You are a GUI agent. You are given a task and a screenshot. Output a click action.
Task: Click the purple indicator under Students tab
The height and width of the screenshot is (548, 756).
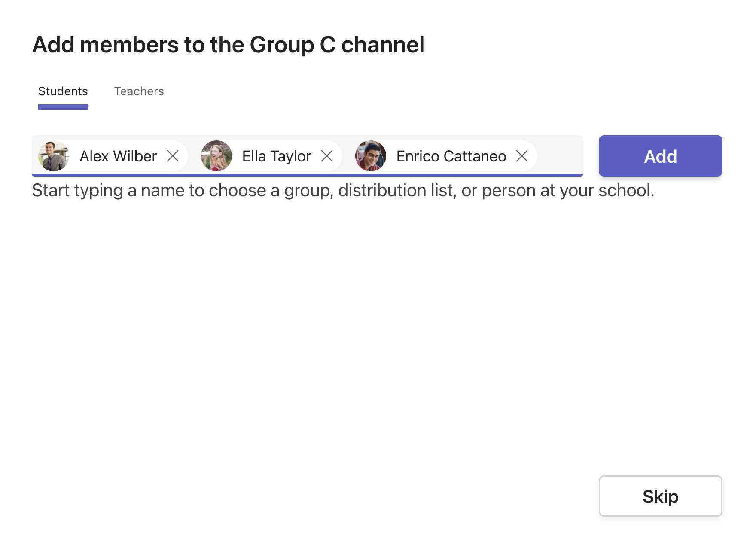(63, 107)
